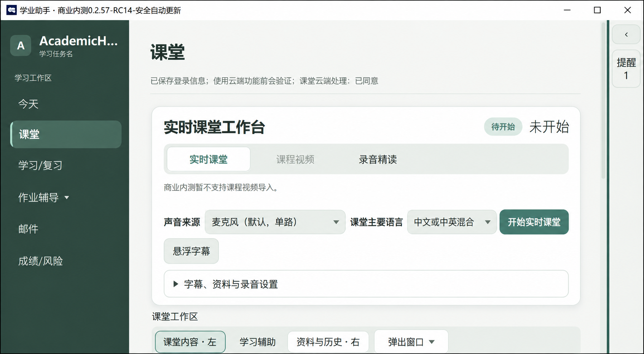The width and height of the screenshot is (644, 354).
Task: Switch to 录音精读 tab
Action: click(x=378, y=159)
